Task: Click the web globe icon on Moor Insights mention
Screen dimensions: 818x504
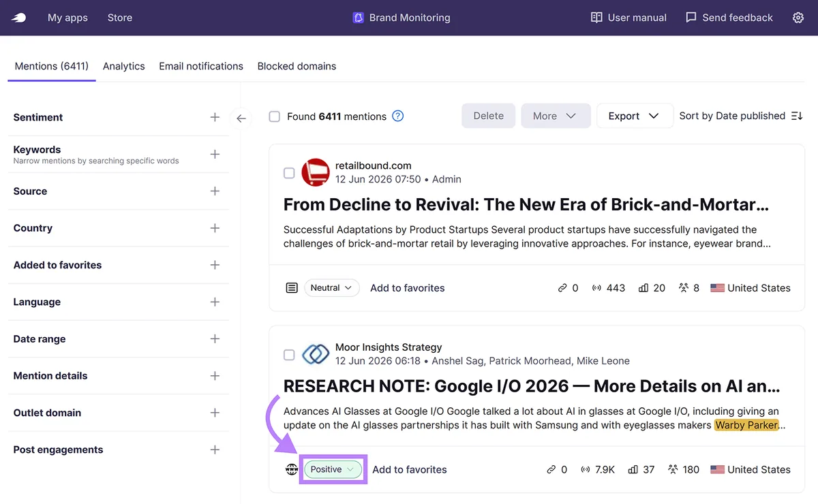Action: [x=292, y=469]
